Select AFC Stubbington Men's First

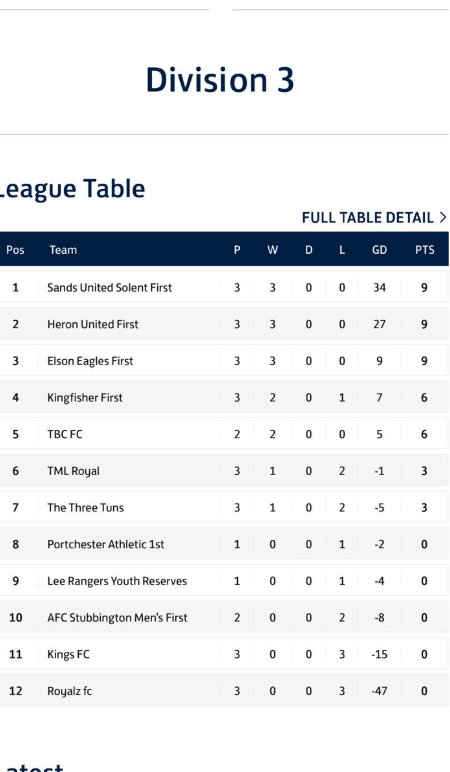117,618
